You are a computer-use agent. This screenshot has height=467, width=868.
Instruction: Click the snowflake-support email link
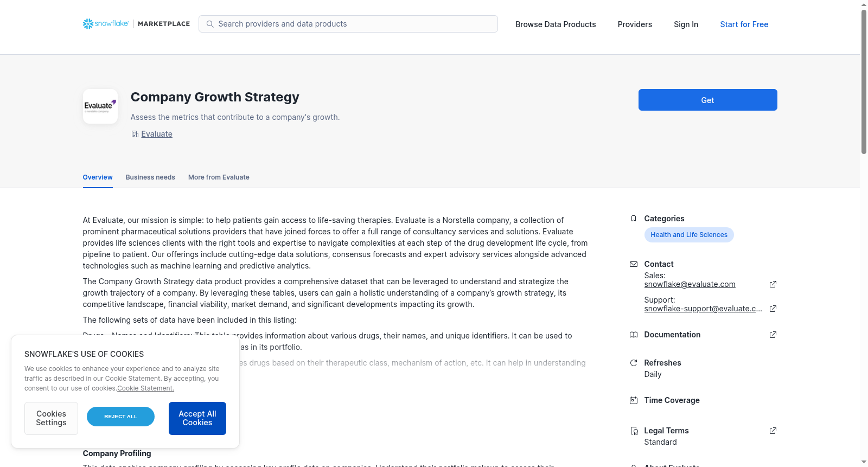(x=703, y=309)
